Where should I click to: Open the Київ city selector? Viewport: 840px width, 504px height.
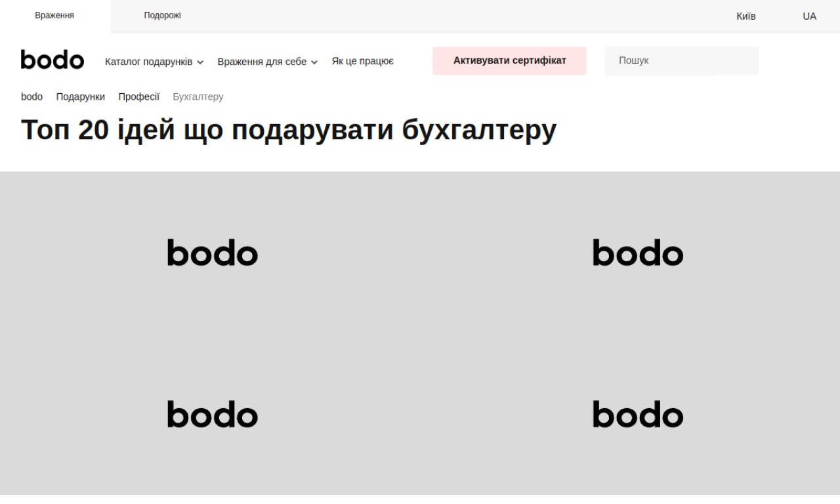746,16
